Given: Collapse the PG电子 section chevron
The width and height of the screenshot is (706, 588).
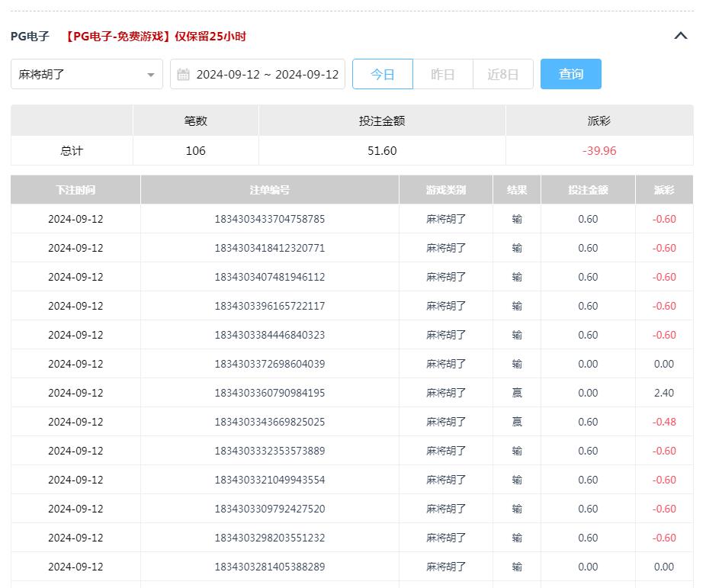Looking at the screenshot, I should click(681, 36).
